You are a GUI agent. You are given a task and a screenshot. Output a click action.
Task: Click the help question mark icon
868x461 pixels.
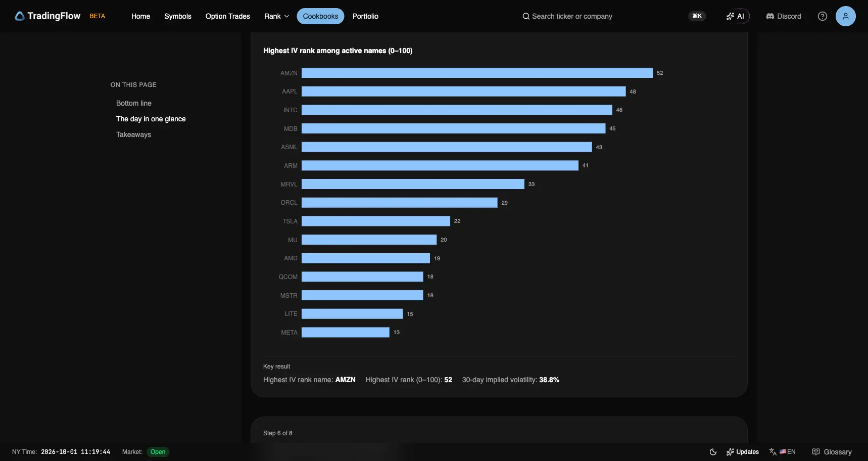823,16
